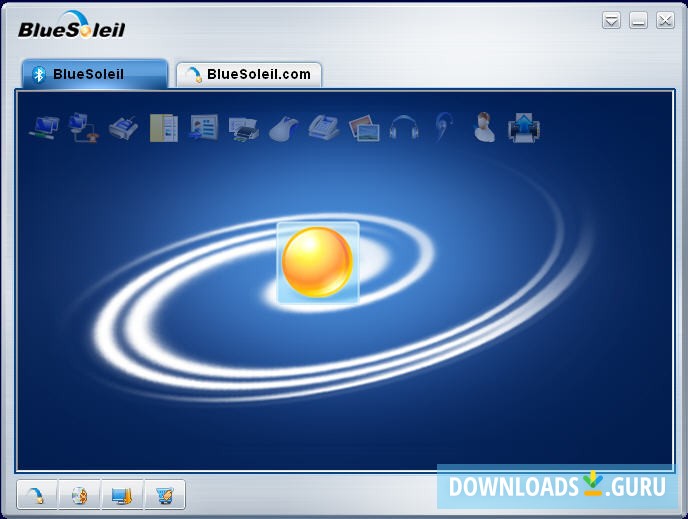
Task: Select the Serial Port telephone icon
Action: pos(324,128)
